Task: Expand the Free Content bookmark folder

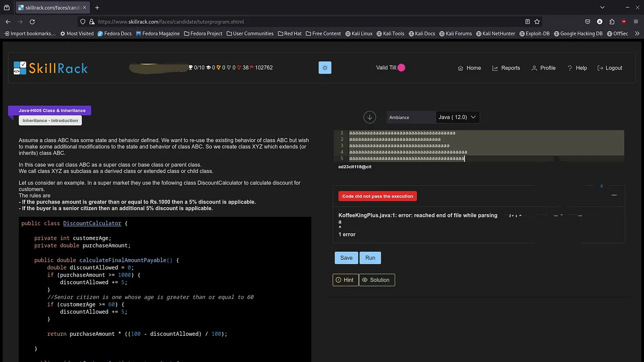Action: click(323, 34)
